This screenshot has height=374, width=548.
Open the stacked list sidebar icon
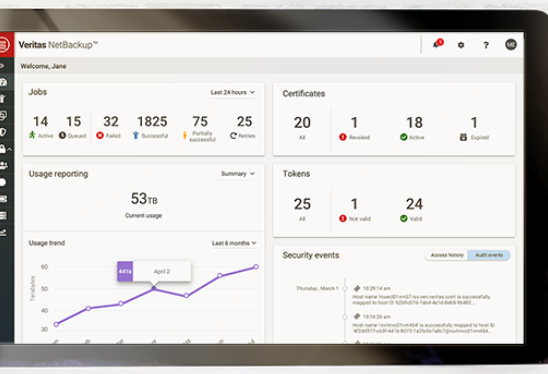click(3, 215)
